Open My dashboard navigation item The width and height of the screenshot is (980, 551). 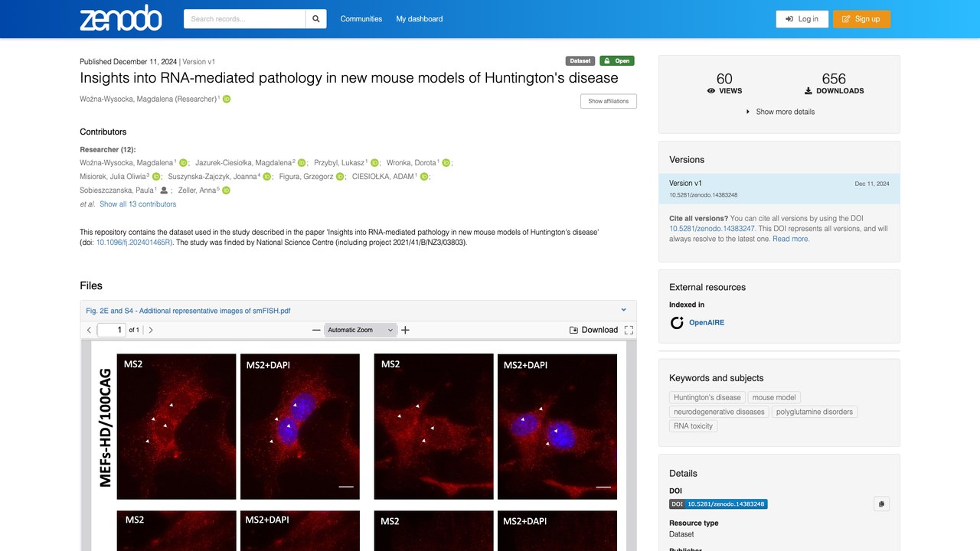pyautogui.click(x=420, y=19)
